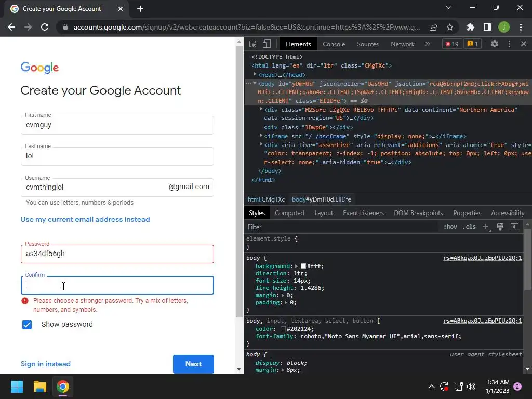Viewport: 532px width, 399px height.
Task: Expand the head element node
Action: pos(255,74)
